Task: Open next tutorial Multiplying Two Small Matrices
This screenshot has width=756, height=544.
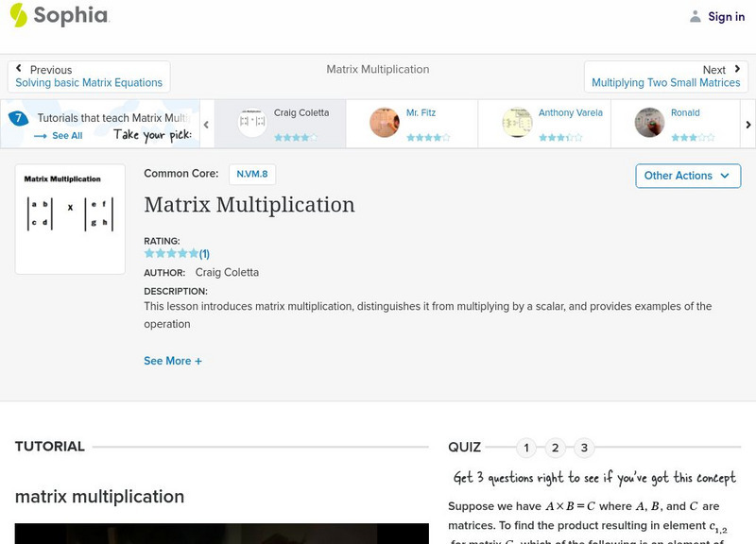Action: coord(665,82)
